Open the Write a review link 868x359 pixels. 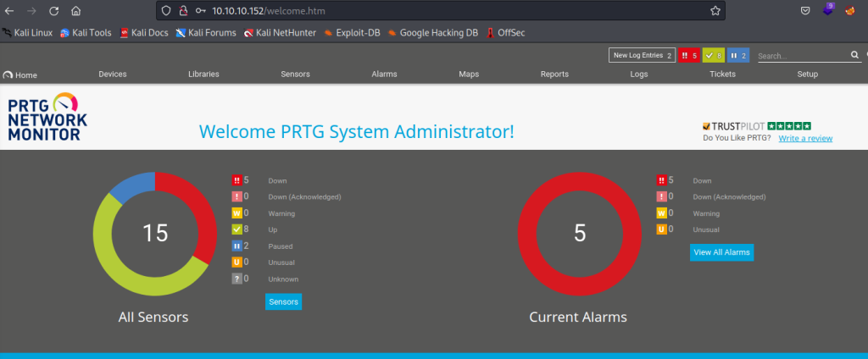tap(805, 138)
